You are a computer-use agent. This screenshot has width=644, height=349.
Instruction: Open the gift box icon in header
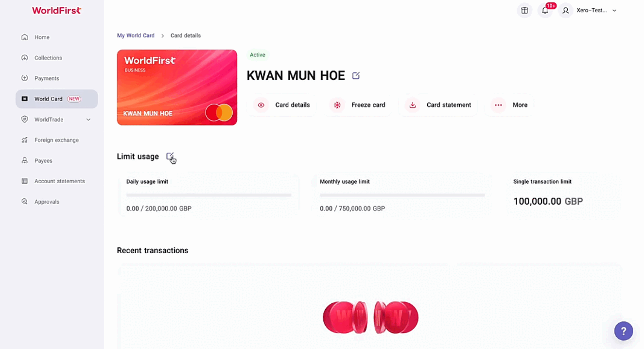(x=524, y=10)
